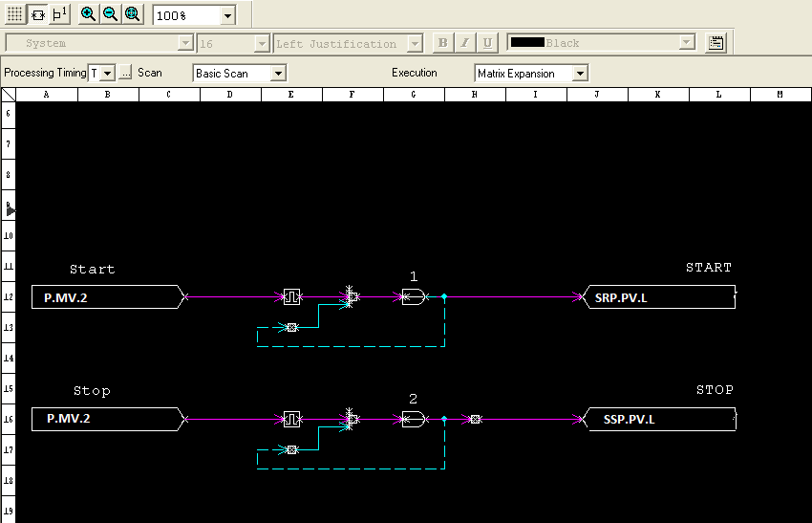Open the font size 16 dropdown

(x=262, y=44)
